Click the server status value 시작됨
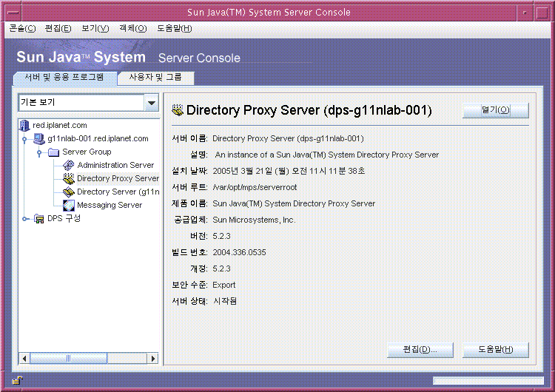The height and width of the screenshot is (392, 555). tap(225, 302)
